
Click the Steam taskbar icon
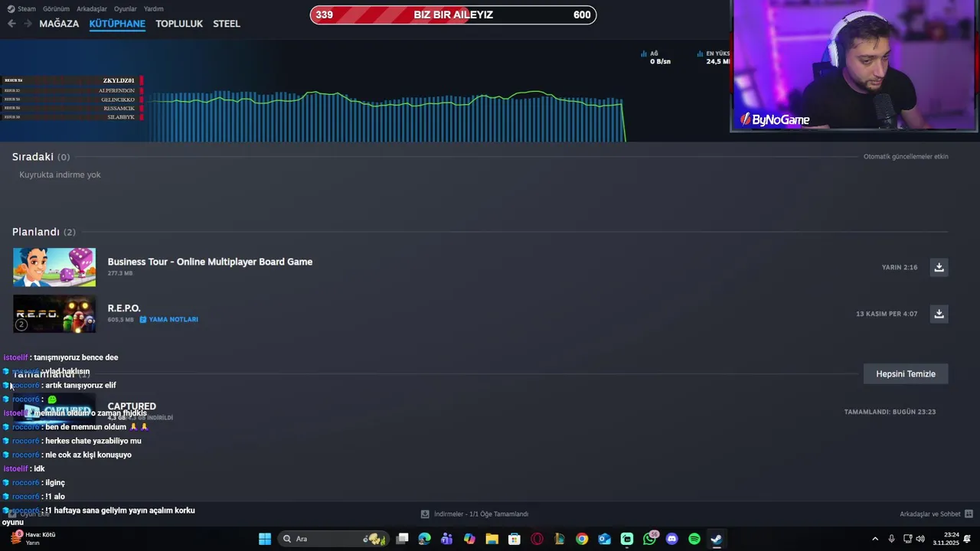pos(717,539)
